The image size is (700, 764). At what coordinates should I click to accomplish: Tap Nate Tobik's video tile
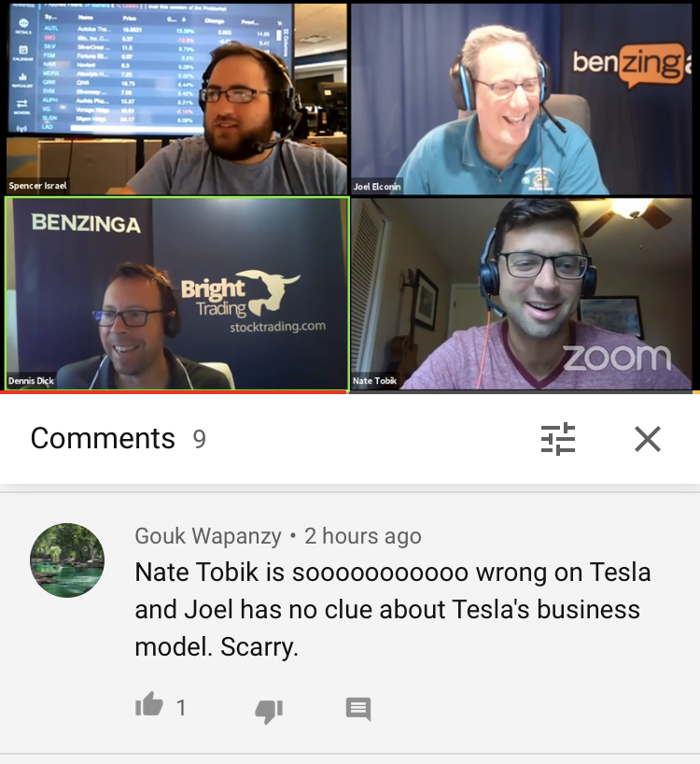point(522,293)
